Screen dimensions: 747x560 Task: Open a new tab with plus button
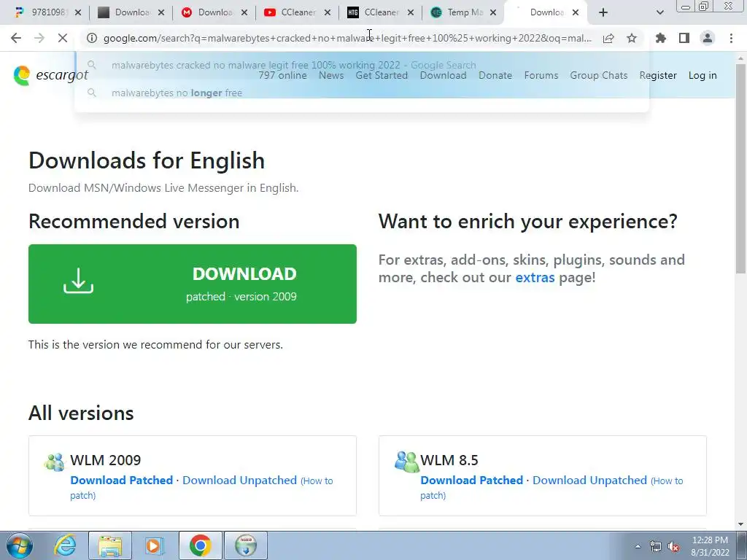(603, 12)
